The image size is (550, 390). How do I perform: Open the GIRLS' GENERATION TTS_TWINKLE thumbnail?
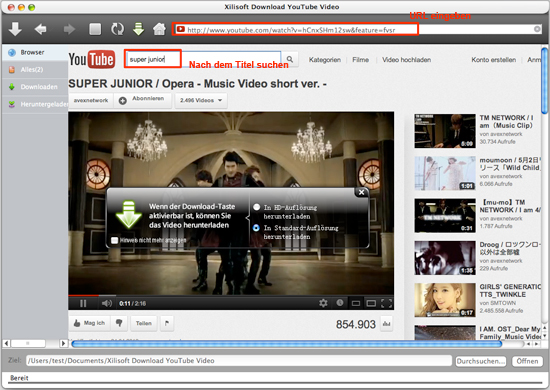(x=445, y=300)
